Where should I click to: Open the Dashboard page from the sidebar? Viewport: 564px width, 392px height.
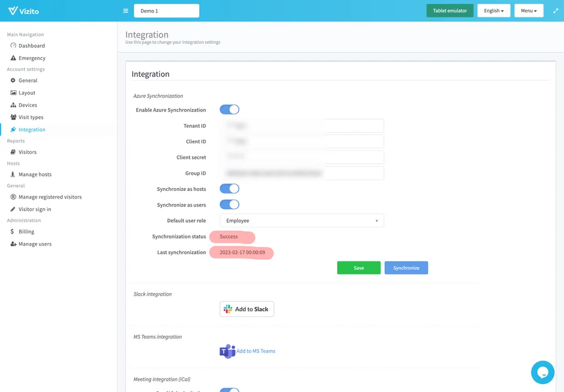32,45
